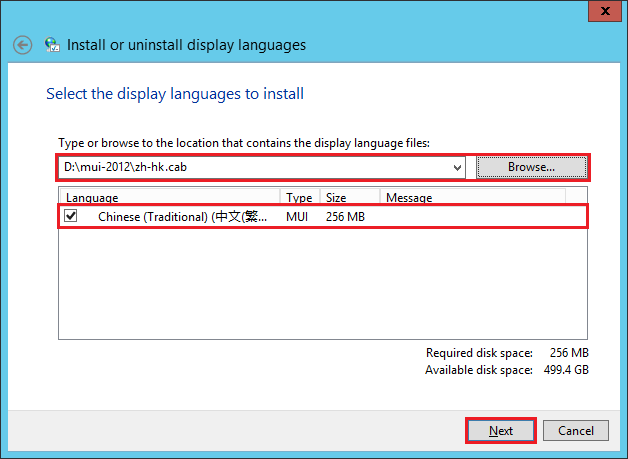Screen dimensions: 628x459
Task: Click the back arrow icon
Action: 23,45
